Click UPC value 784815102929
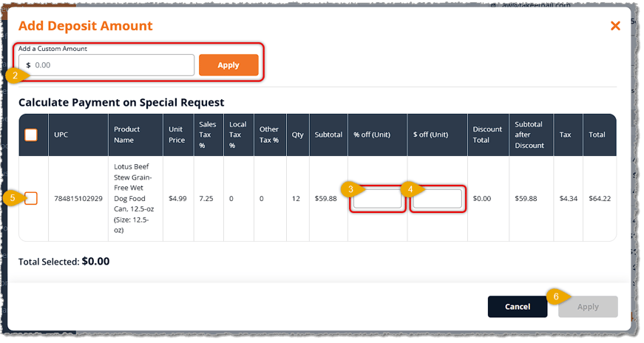 tap(78, 198)
